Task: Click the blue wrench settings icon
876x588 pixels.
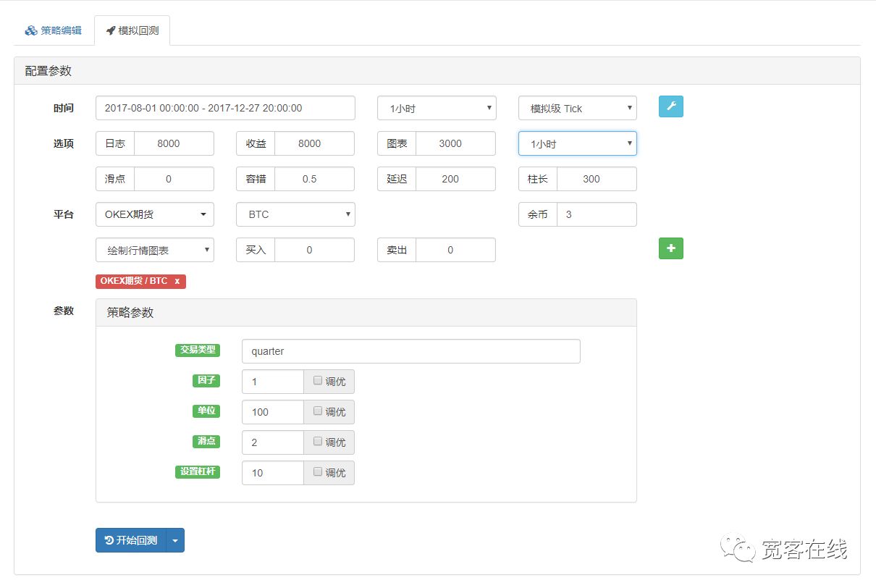Action: 670,107
